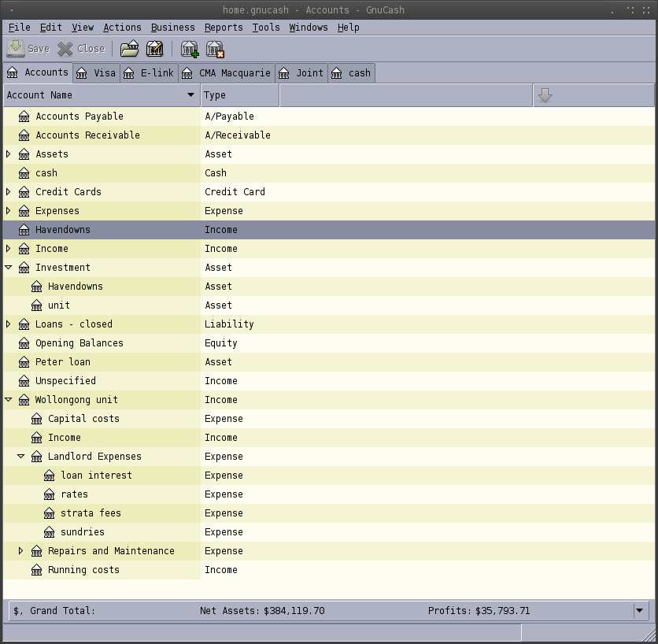Sort by the Account Name column header
Image resolution: width=658 pixels, height=644 pixels.
click(x=102, y=95)
